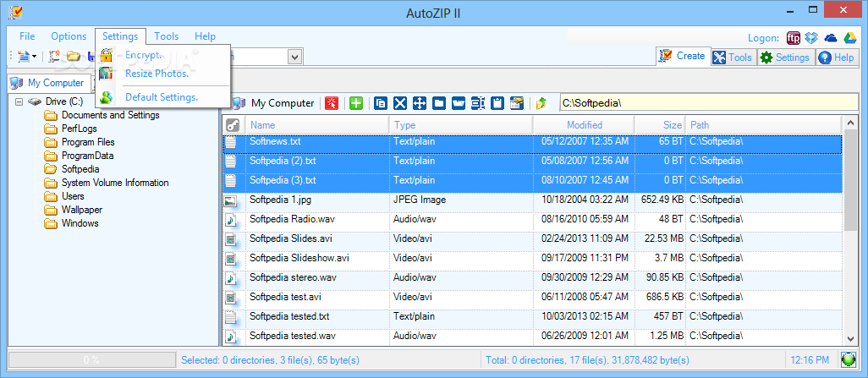Screen dimensions: 868x378
Task: Click the file list vertical scrollbar thumb
Action: coord(849,180)
